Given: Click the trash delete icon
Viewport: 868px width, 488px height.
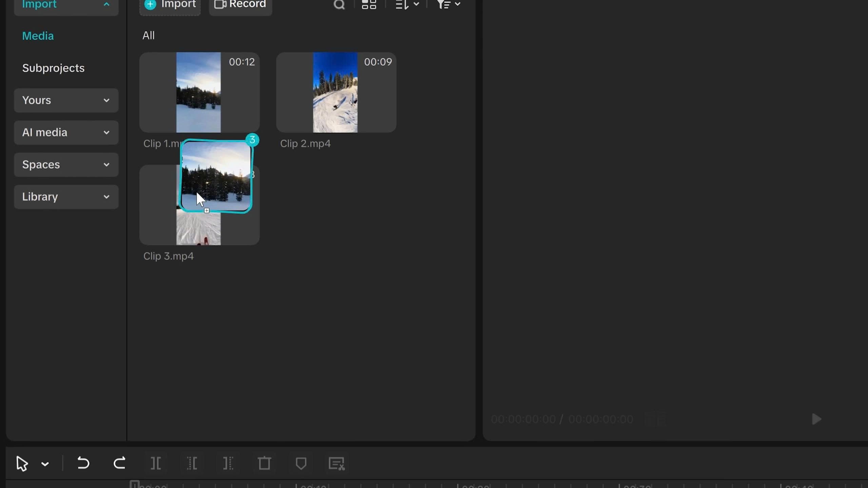Looking at the screenshot, I should click(264, 463).
